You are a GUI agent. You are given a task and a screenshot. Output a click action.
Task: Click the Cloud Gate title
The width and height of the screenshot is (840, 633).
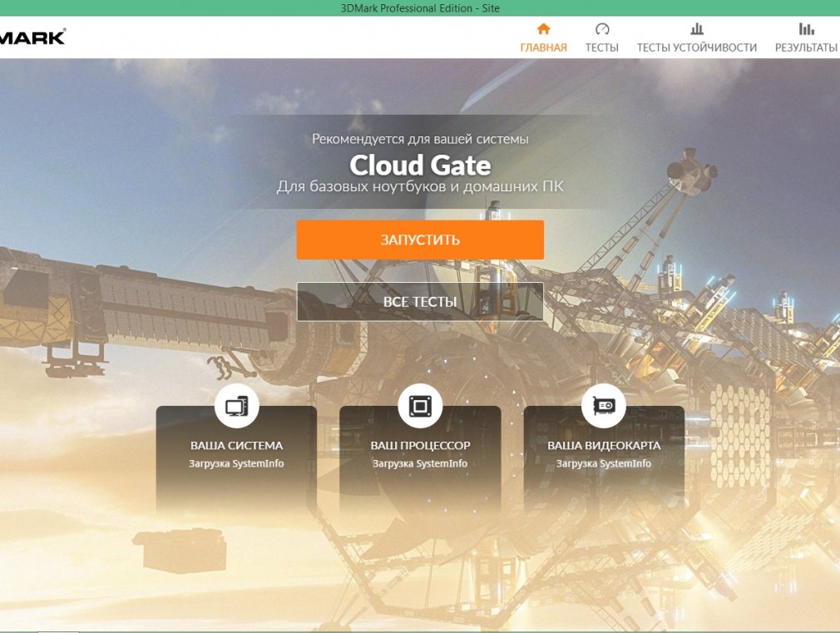420,165
